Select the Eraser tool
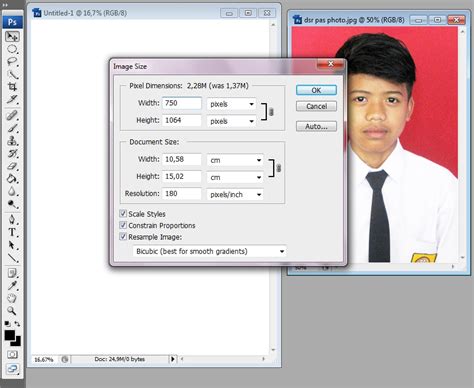This screenshot has width=474, height=388. pyautogui.click(x=12, y=166)
